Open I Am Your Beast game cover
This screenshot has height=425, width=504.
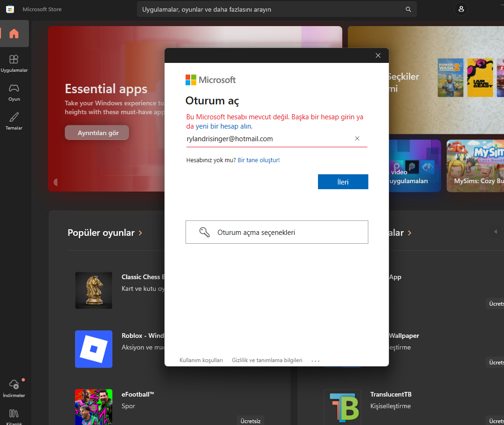click(480, 78)
